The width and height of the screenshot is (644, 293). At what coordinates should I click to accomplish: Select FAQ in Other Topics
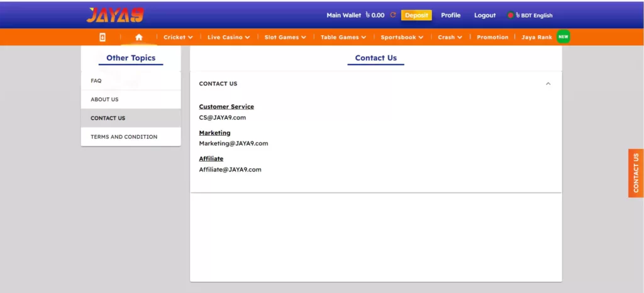(131, 81)
